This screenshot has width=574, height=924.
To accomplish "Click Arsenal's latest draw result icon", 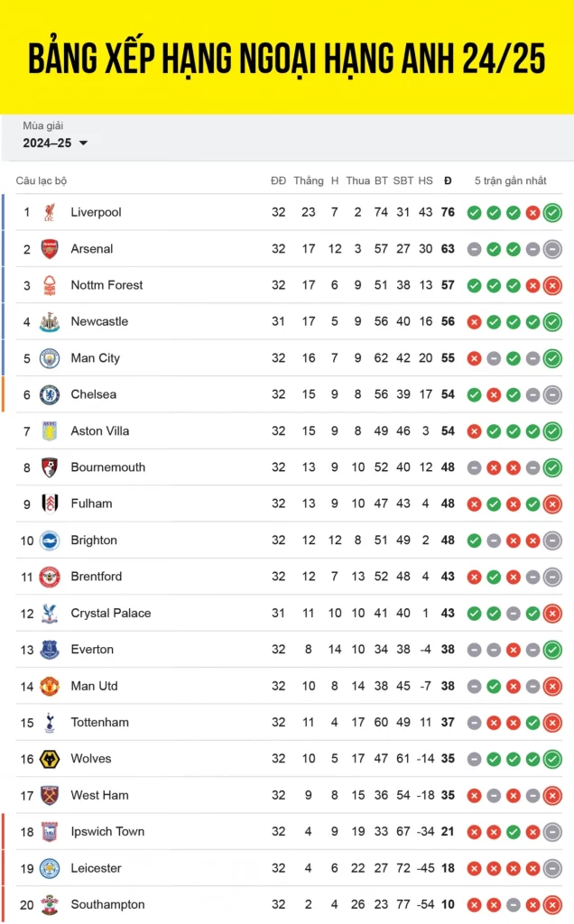I will point(552,249).
